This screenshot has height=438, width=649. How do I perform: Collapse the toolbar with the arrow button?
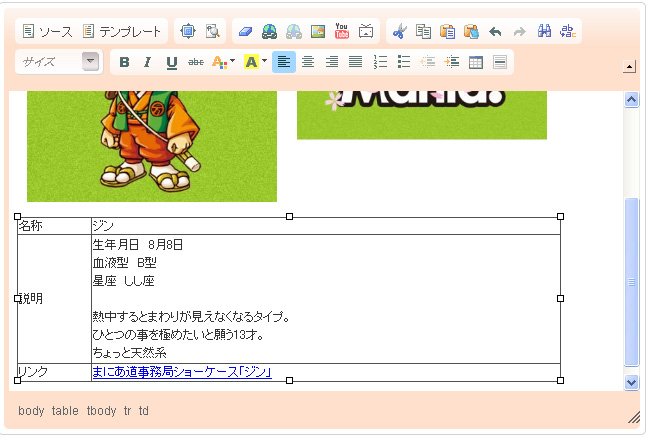pyautogui.click(x=629, y=67)
